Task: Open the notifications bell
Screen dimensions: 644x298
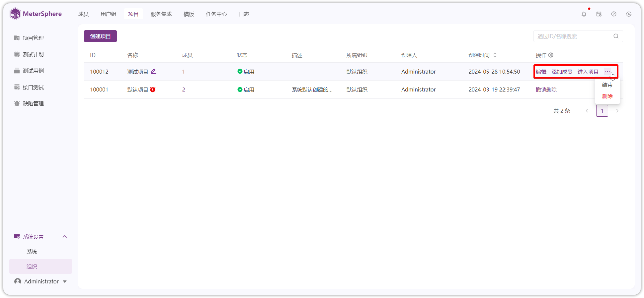Action: point(584,14)
